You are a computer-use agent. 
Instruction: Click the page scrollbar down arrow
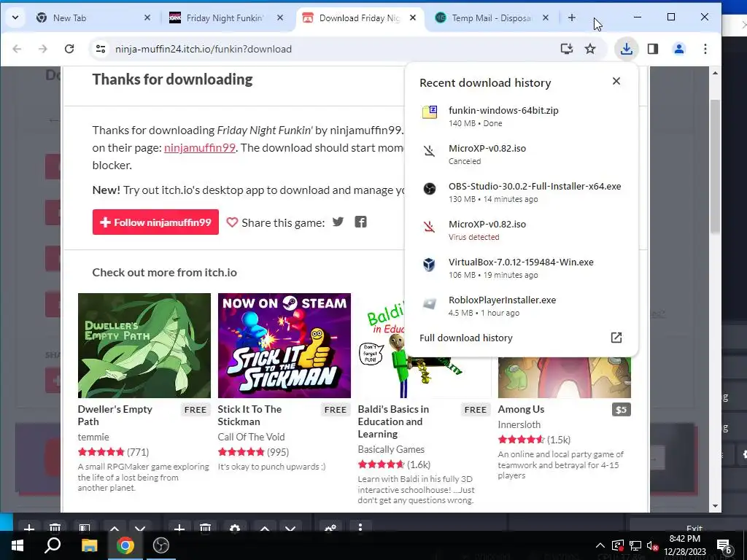[715, 506]
